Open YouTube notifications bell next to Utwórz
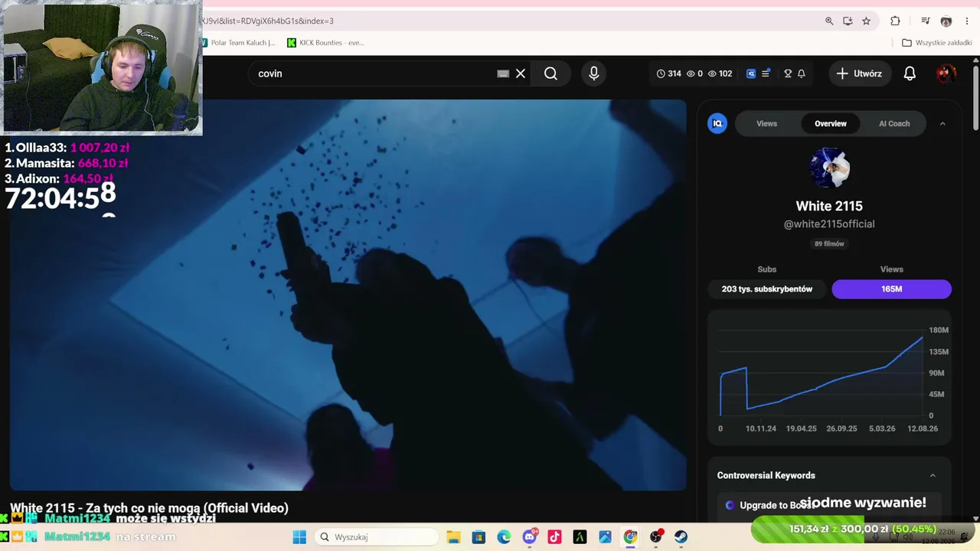The image size is (980, 551). click(910, 73)
